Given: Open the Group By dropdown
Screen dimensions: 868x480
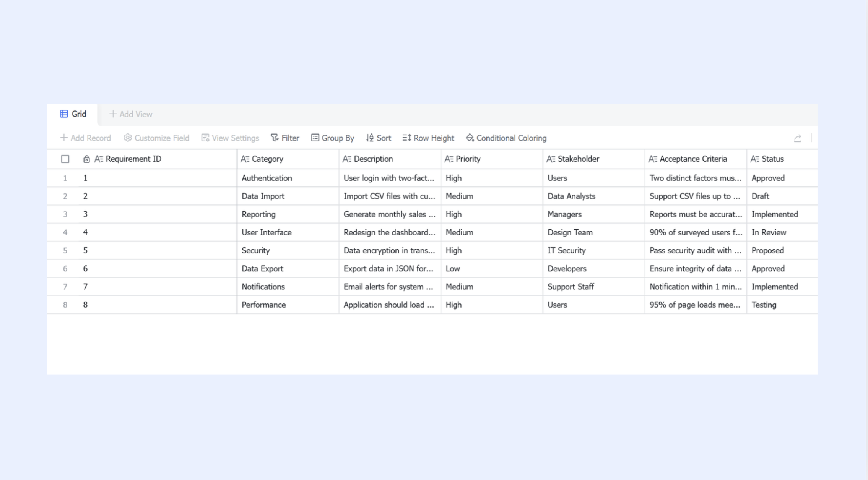Looking at the screenshot, I should [x=333, y=138].
